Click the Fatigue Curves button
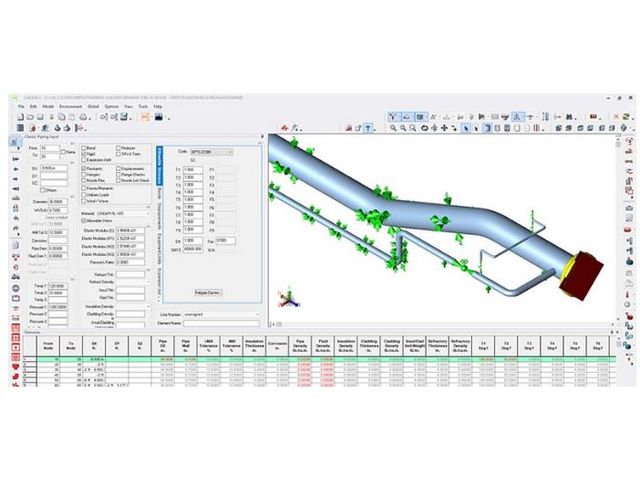Viewport: 640px width, 480px height. pyautogui.click(x=207, y=293)
